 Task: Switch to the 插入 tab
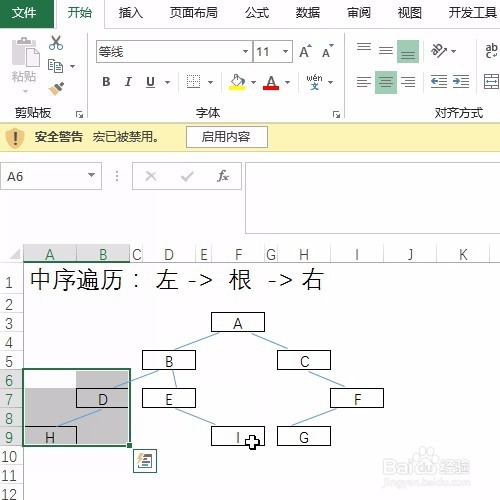point(131,13)
